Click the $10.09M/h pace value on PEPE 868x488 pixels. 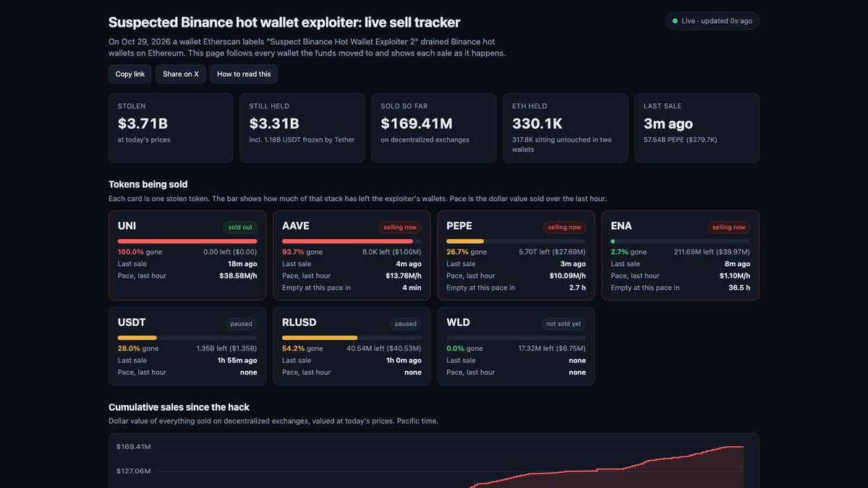click(567, 275)
